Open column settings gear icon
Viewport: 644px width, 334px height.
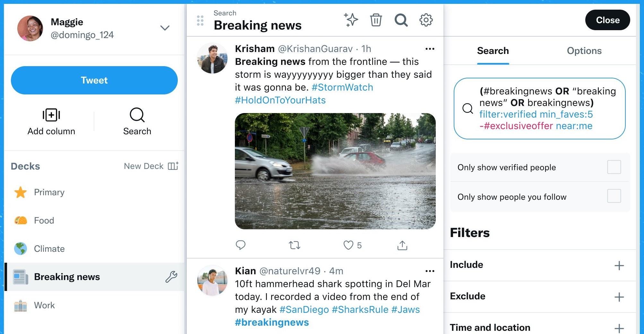pyautogui.click(x=426, y=20)
